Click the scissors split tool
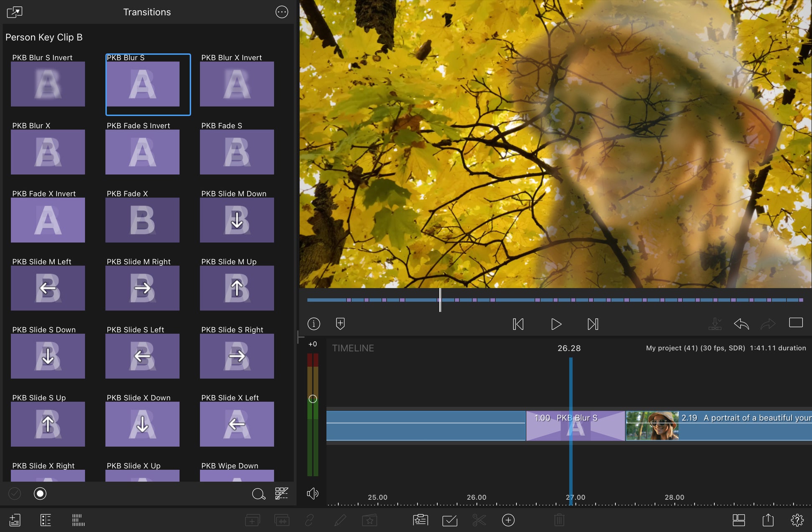The image size is (812, 532). pos(479,520)
